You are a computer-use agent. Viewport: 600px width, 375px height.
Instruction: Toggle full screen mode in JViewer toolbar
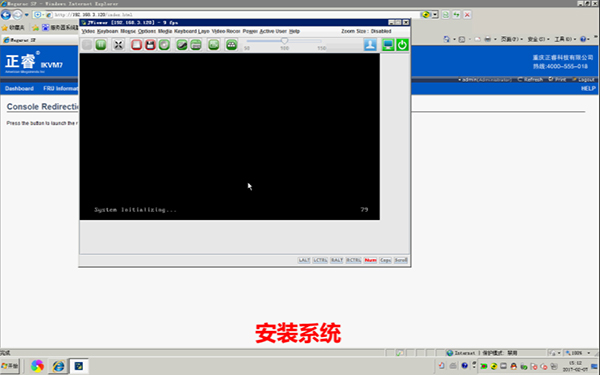(x=119, y=45)
